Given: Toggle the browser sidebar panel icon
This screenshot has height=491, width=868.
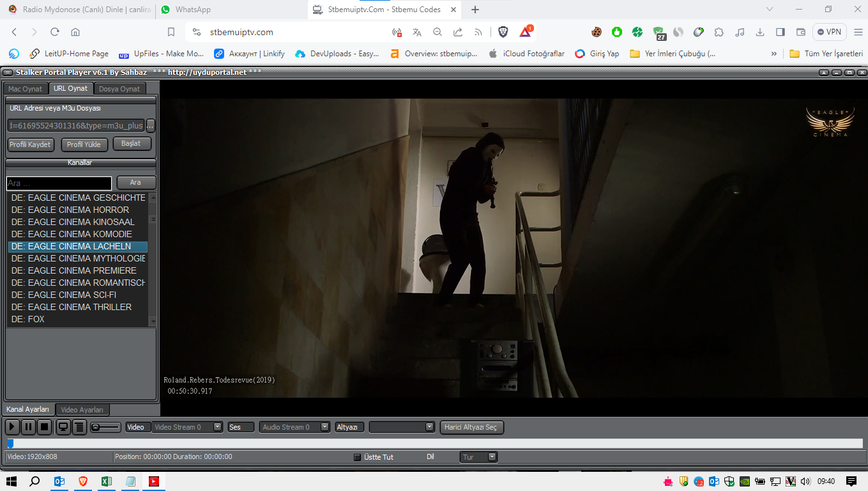Looking at the screenshot, I should click(780, 32).
